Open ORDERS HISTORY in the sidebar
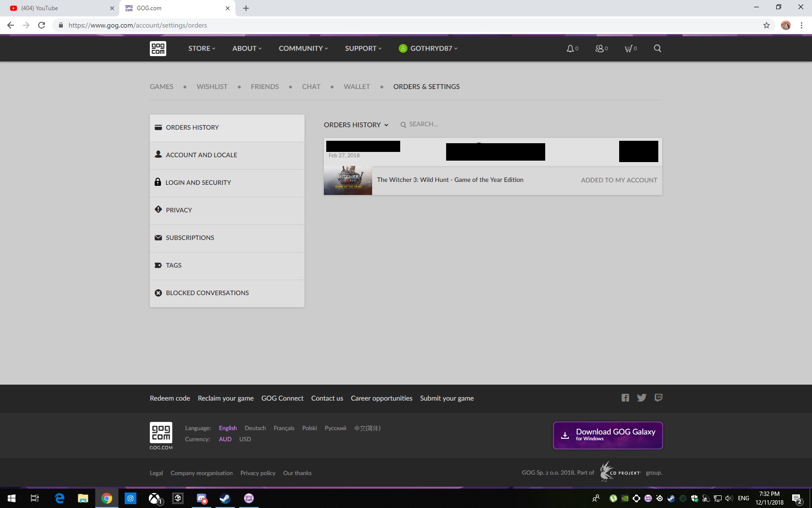 [x=227, y=128]
